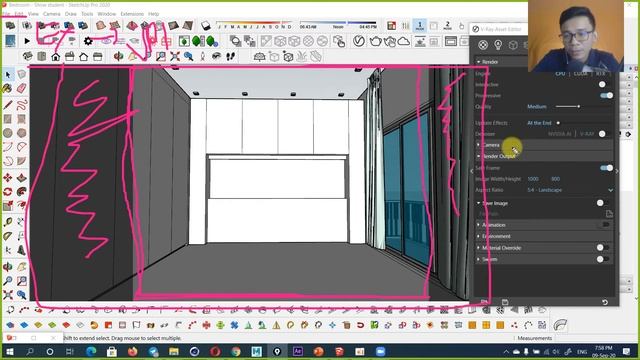This screenshot has width=640, height=360.
Task: Expand the Environment section
Action: [478, 236]
